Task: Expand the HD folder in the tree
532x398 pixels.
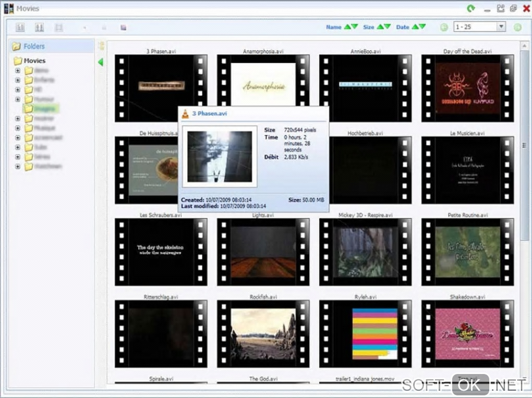Action: coord(18,90)
